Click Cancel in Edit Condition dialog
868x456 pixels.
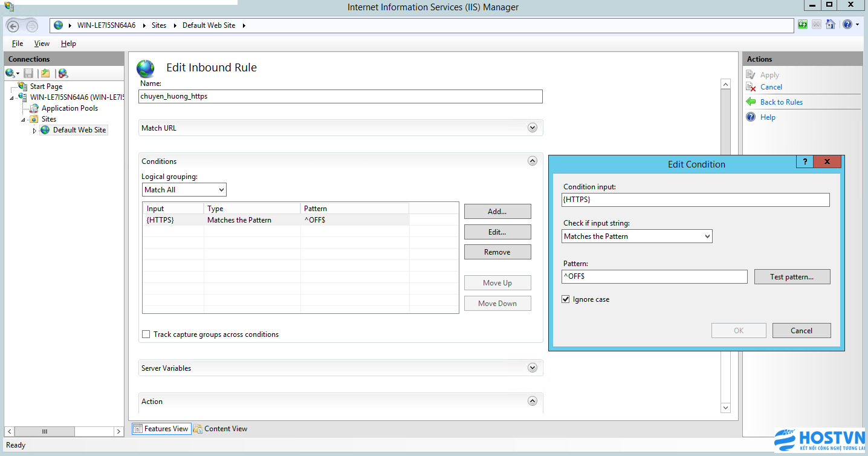802,331
